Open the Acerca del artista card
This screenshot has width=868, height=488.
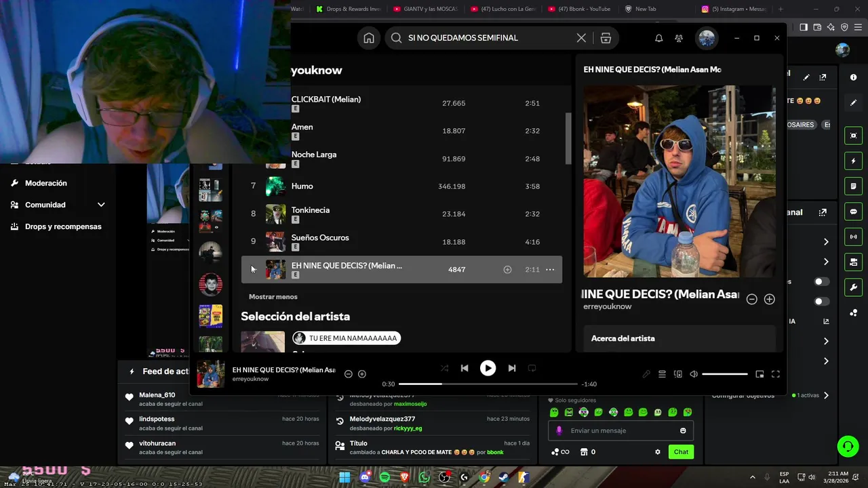[x=679, y=338]
